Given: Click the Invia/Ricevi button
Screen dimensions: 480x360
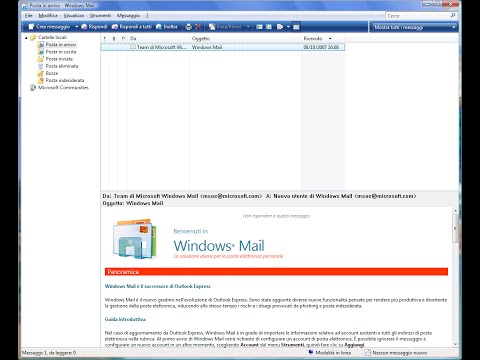Looking at the screenshot, I should [x=225, y=27].
